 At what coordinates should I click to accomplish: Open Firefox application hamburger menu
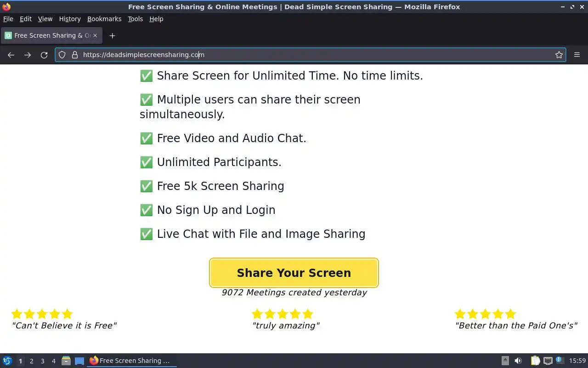pos(577,55)
